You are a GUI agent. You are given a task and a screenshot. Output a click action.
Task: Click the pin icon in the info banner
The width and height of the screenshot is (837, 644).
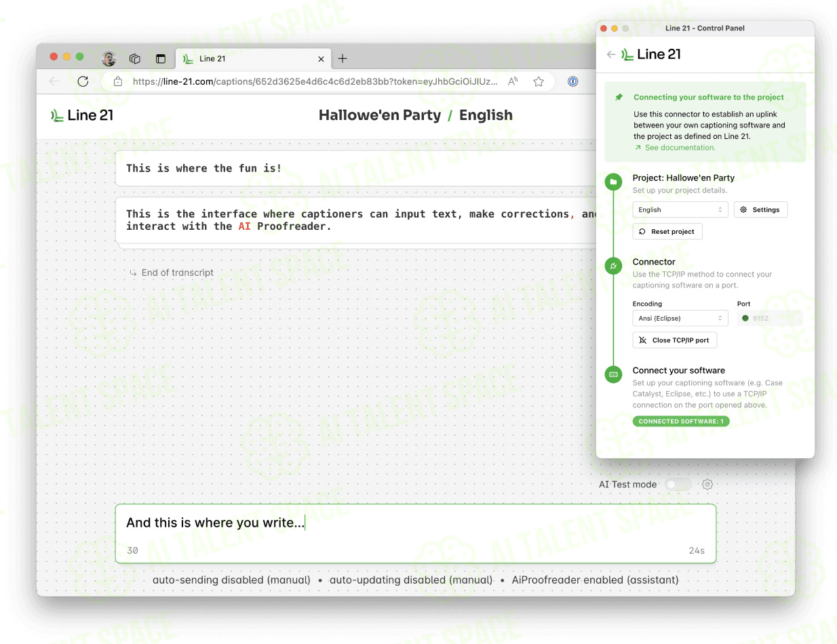[x=619, y=97]
